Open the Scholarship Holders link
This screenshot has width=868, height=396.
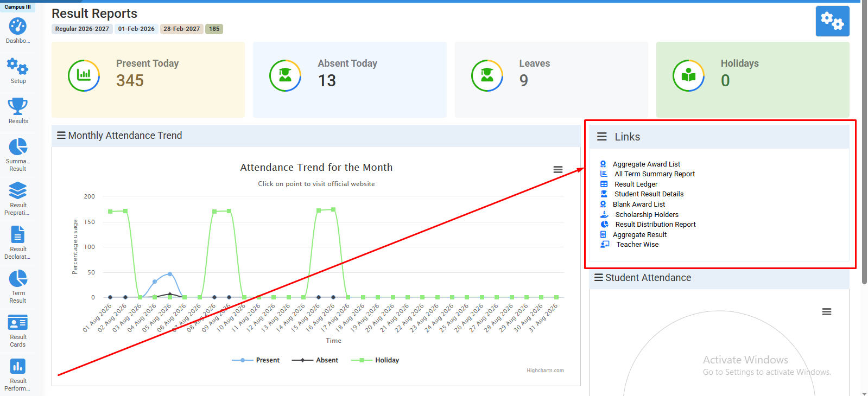pos(647,215)
